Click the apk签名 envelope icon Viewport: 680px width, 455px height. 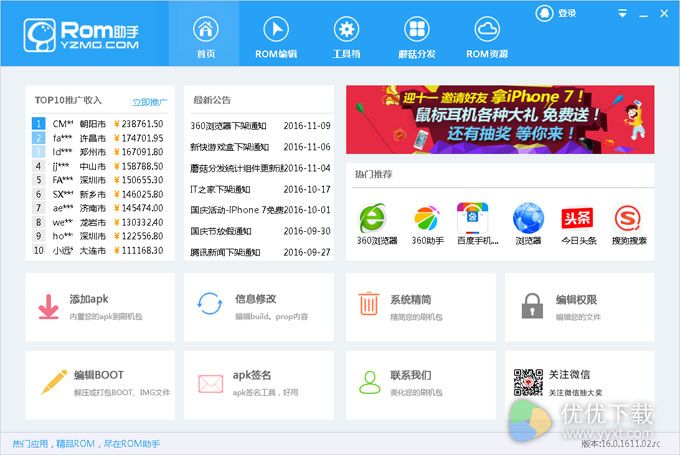pyautogui.click(x=210, y=383)
